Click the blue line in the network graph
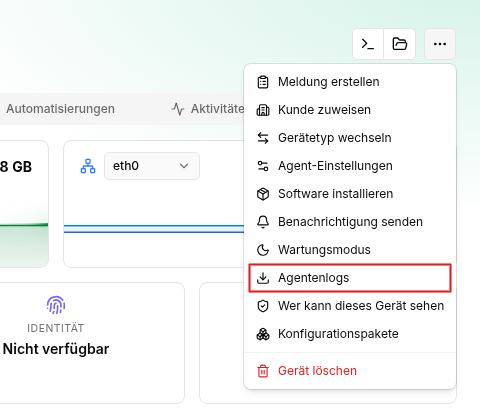Screen dimensions: 480x416 pyautogui.click(x=154, y=229)
